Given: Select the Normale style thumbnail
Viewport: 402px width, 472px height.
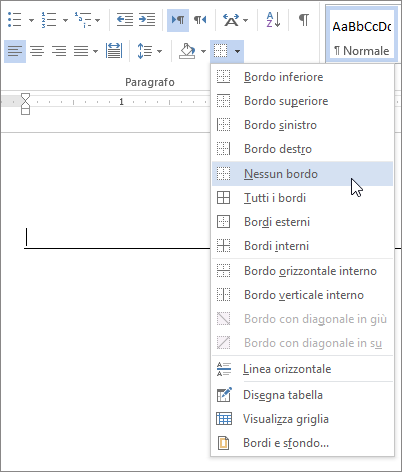Looking at the screenshot, I should 362,34.
